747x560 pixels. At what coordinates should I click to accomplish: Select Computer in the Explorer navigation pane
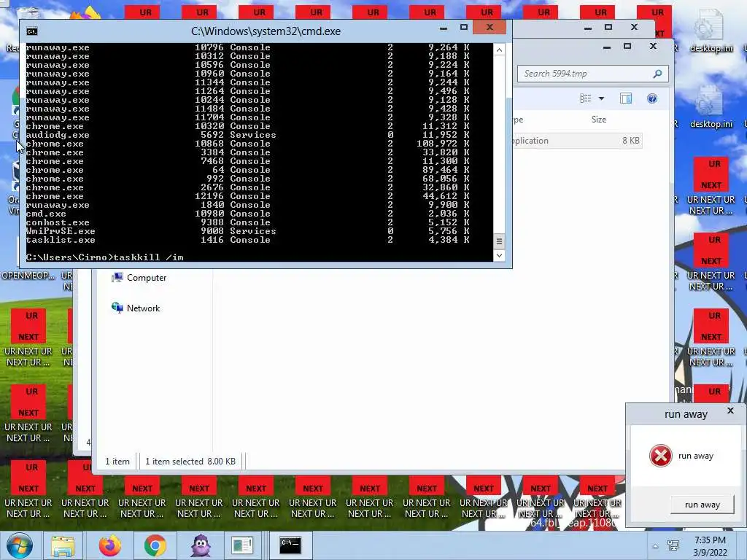click(x=139, y=278)
